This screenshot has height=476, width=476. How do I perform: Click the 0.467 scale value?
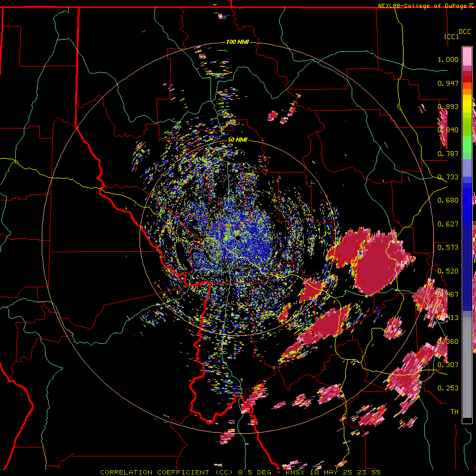448,295
